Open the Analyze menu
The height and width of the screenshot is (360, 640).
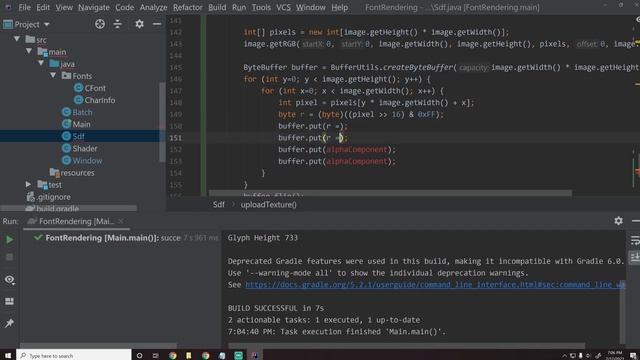(x=153, y=7)
